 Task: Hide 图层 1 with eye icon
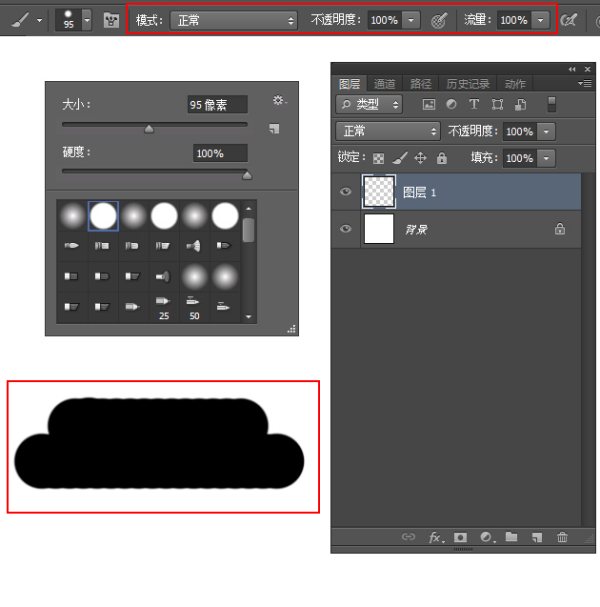click(345, 192)
